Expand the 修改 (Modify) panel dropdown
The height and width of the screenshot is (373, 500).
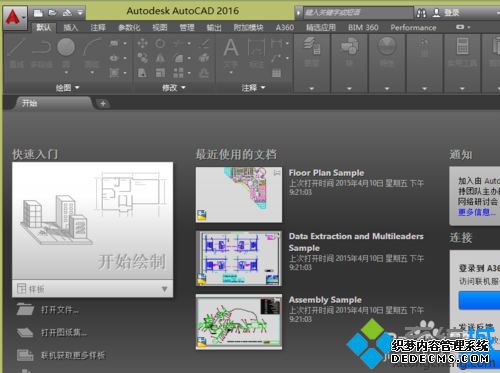[x=174, y=88]
